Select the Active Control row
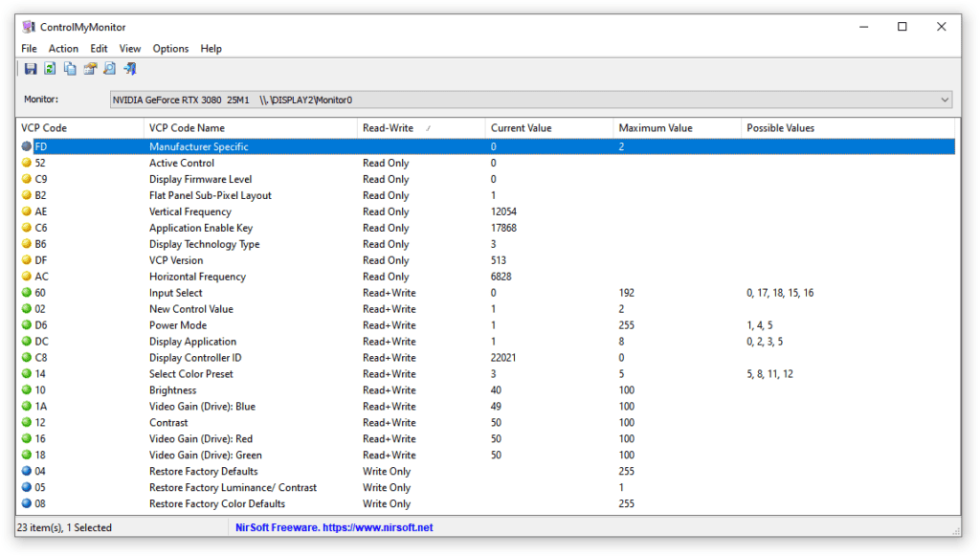Image resolution: width=980 pixels, height=556 pixels. tap(486, 163)
